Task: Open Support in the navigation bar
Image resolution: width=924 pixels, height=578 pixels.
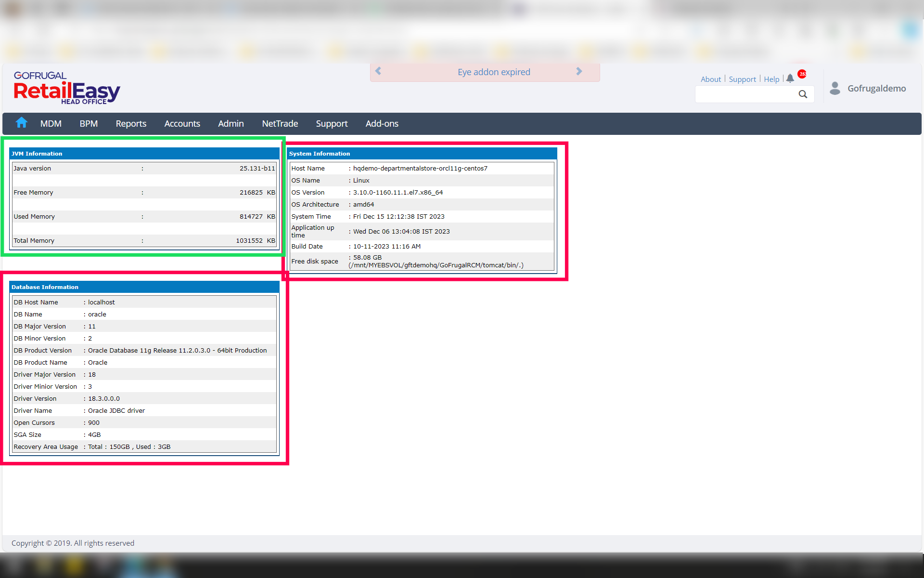Action: click(332, 124)
